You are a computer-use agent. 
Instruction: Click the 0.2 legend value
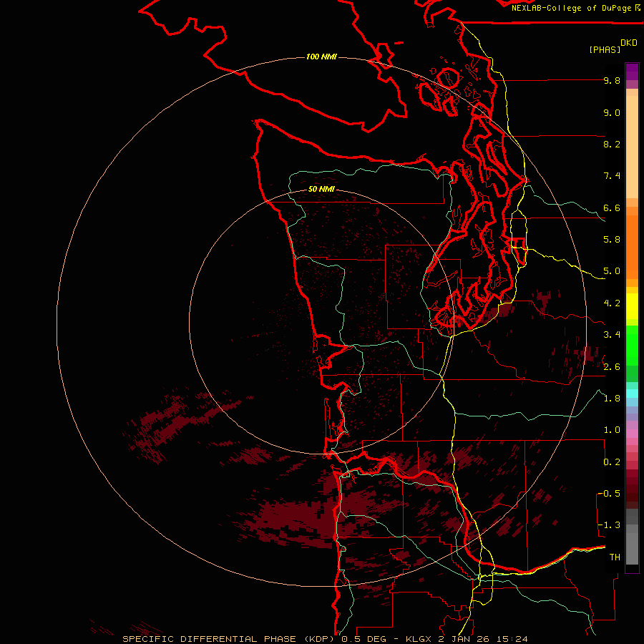[x=612, y=462]
